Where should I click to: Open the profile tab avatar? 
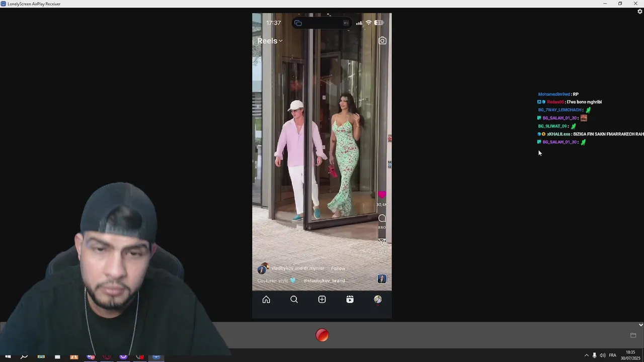[x=378, y=300]
